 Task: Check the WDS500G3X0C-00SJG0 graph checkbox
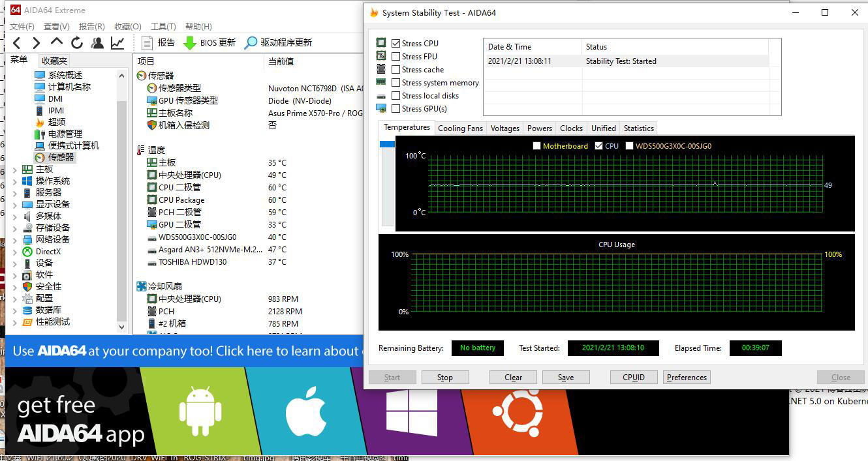[x=630, y=146]
